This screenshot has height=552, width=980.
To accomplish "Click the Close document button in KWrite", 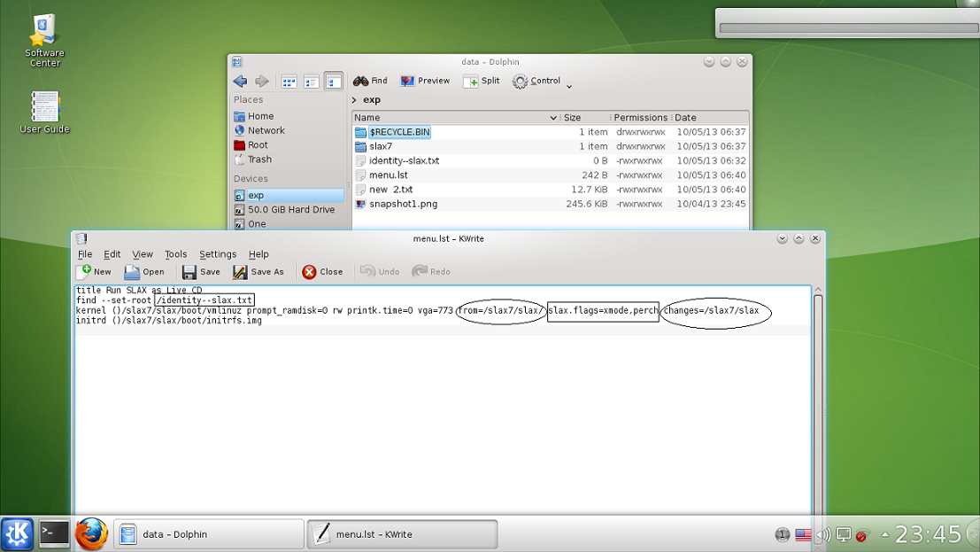I will point(322,272).
